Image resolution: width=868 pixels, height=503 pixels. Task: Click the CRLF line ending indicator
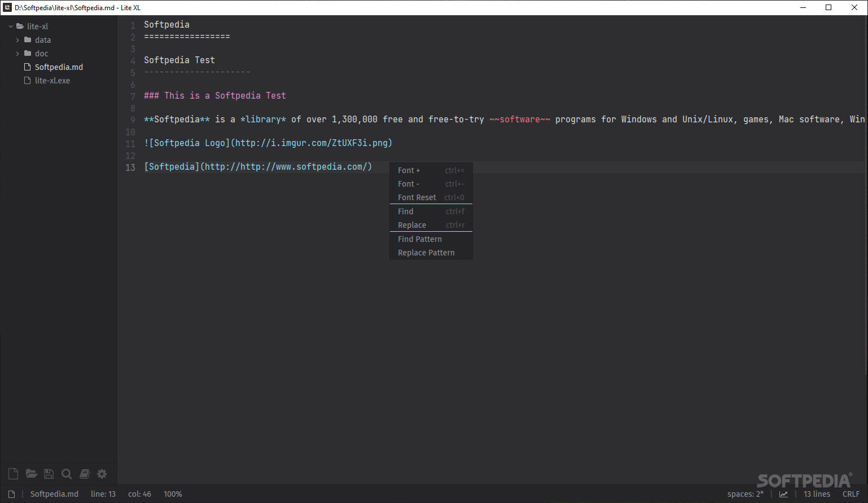pyautogui.click(x=851, y=494)
